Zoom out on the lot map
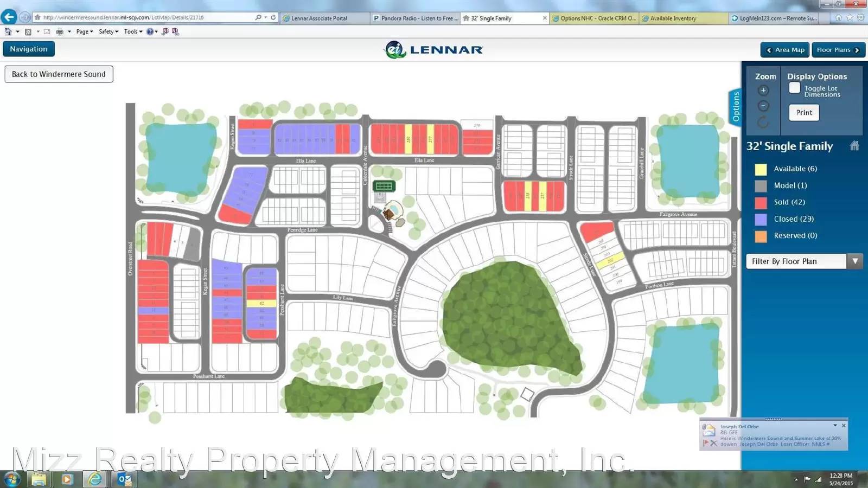The width and height of the screenshot is (868, 488). [x=763, y=106]
